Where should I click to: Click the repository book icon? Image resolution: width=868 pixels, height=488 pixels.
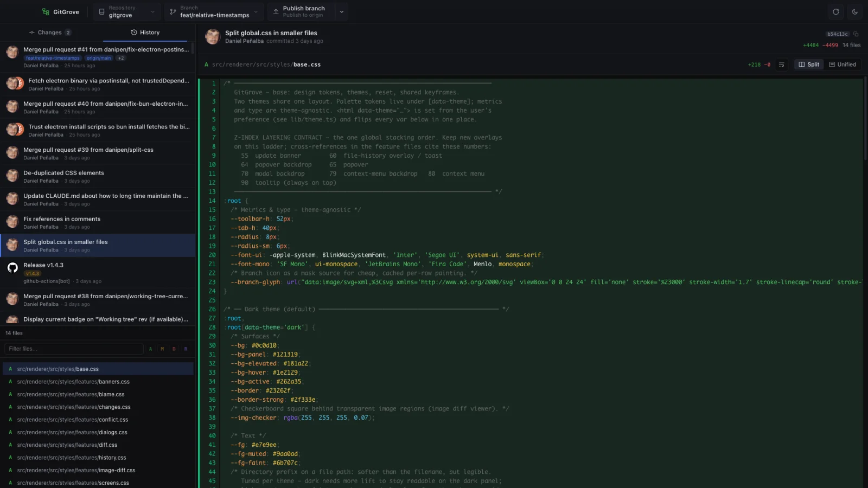click(101, 11)
